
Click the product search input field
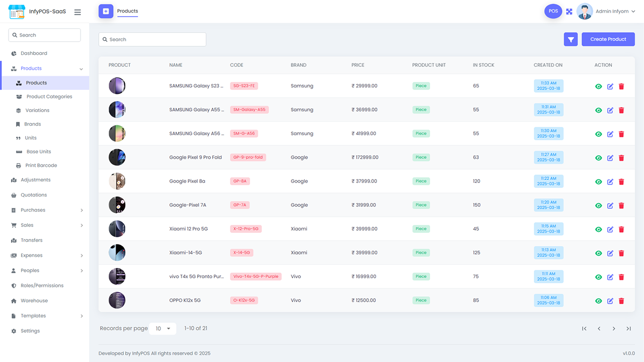pyautogui.click(x=152, y=39)
